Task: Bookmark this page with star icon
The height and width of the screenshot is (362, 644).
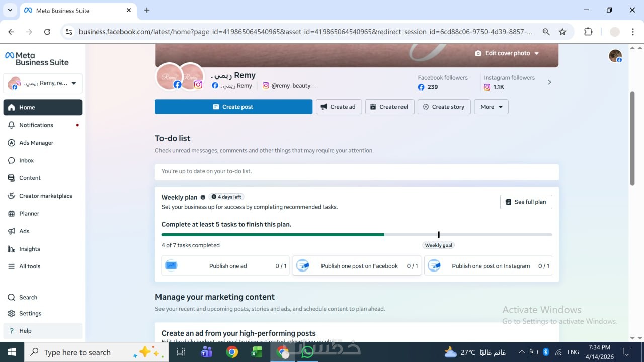Action: point(562,32)
